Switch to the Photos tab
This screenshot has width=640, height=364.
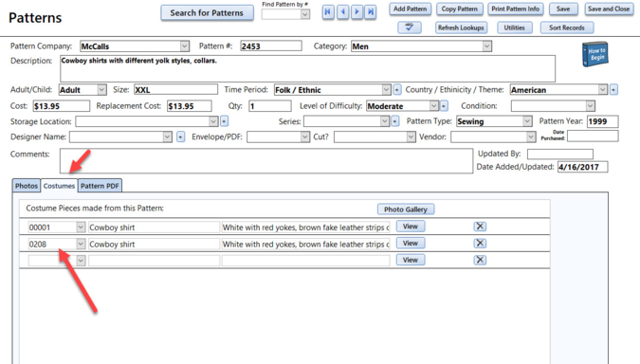click(x=27, y=186)
